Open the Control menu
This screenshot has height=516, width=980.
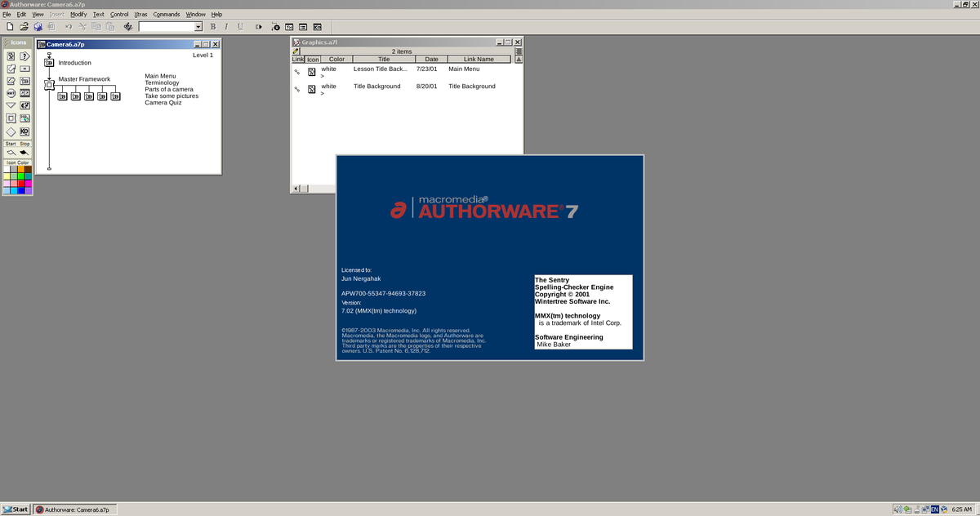[119, 14]
